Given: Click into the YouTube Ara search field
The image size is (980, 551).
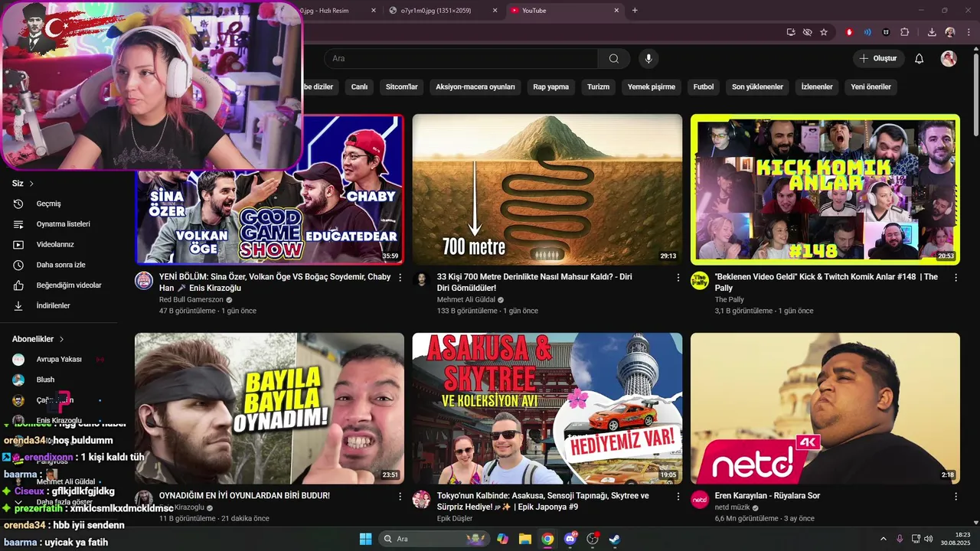Looking at the screenshot, I should click(x=461, y=59).
